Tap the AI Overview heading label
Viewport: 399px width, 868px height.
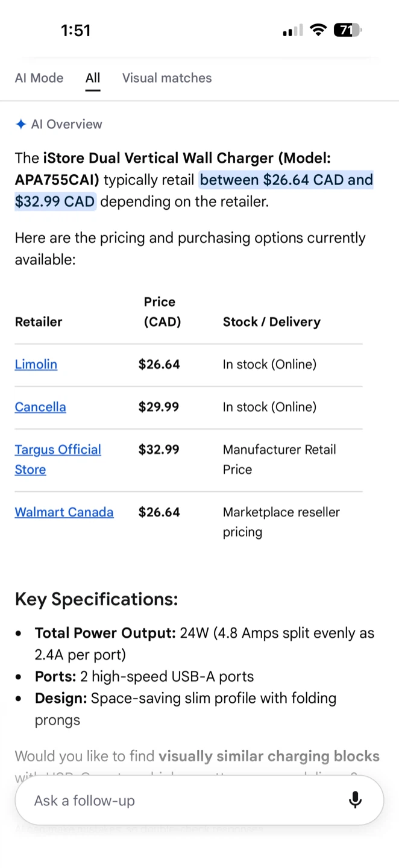(66, 124)
